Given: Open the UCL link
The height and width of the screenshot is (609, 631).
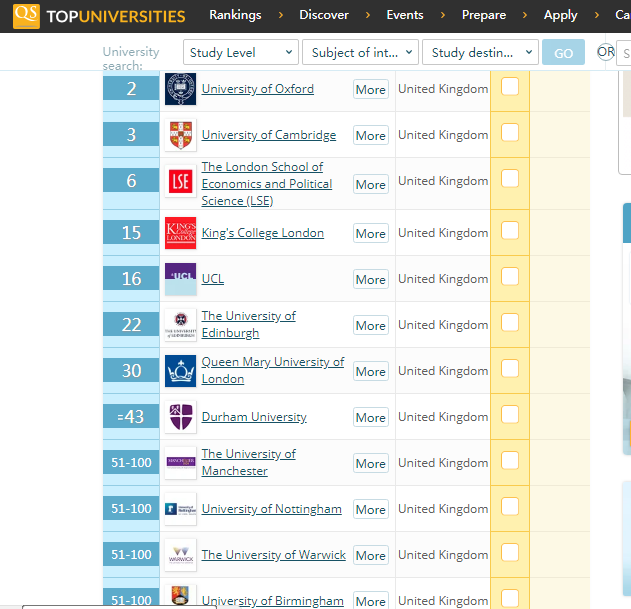Looking at the screenshot, I should click(212, 279).
